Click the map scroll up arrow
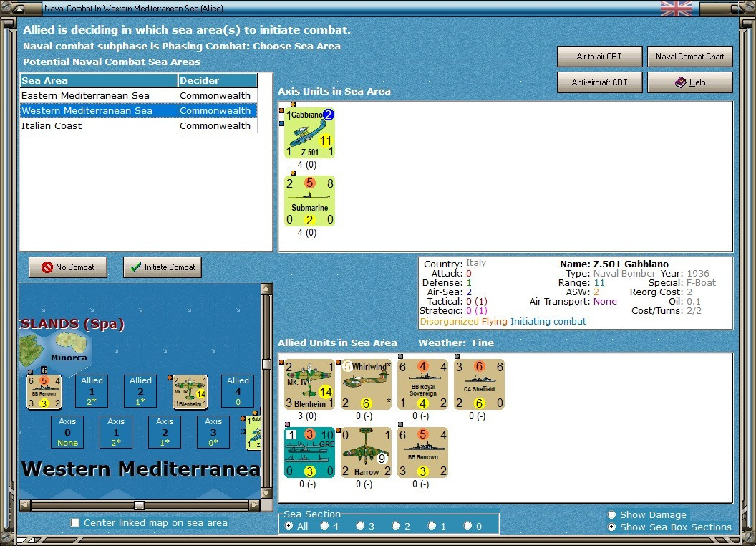Screen dimensions: 756x546 (266, 289)
